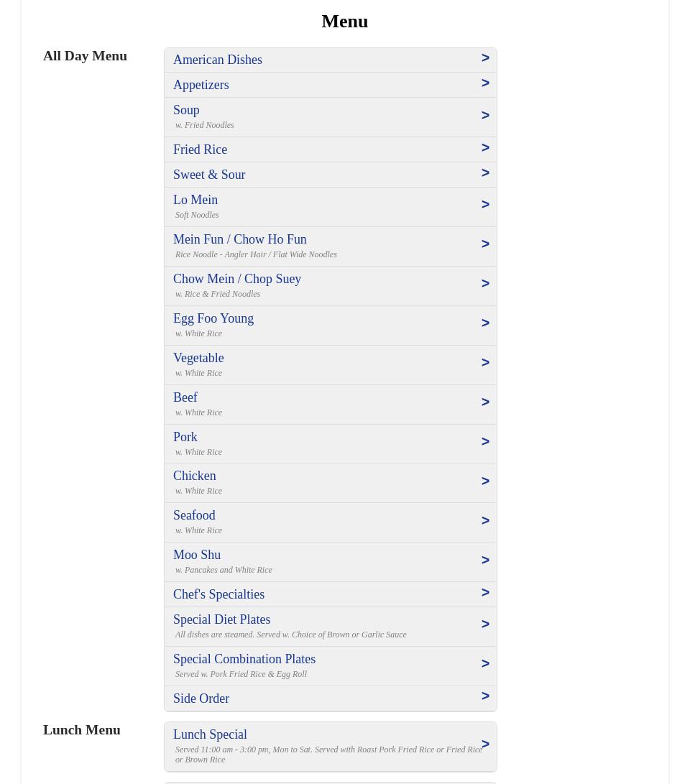Click the Egg Foo Young arrow icon

485,323
